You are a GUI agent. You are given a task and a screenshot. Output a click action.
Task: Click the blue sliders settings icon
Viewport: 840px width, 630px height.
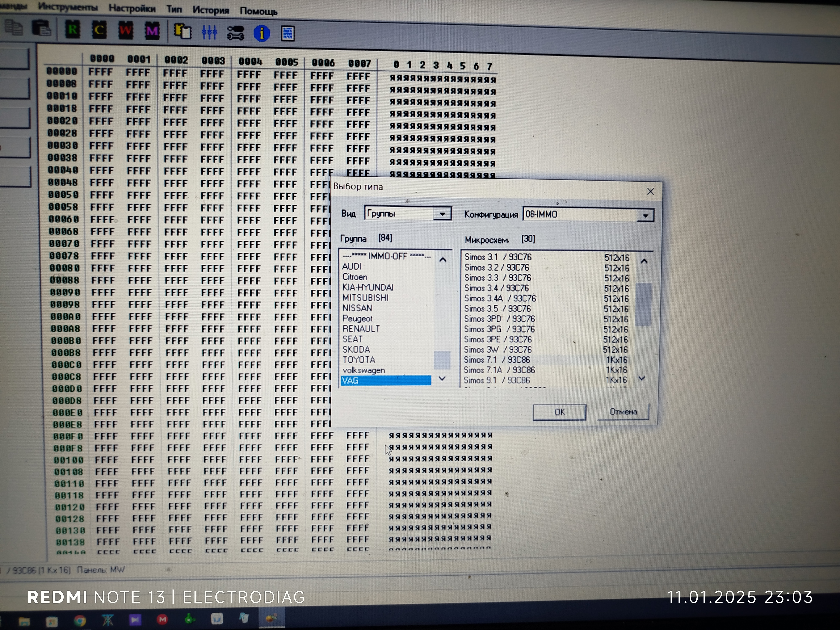tap(209, 32)
